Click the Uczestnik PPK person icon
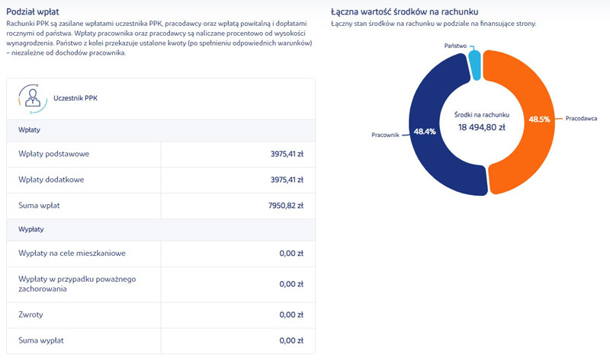Viewport: 610px width, 364px height. [32, 98]
